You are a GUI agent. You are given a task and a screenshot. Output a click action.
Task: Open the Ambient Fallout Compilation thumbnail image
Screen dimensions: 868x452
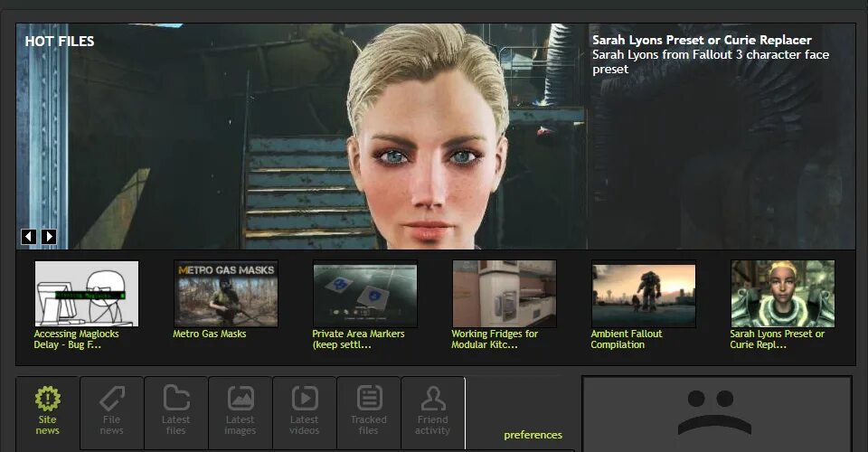[644, 294]
